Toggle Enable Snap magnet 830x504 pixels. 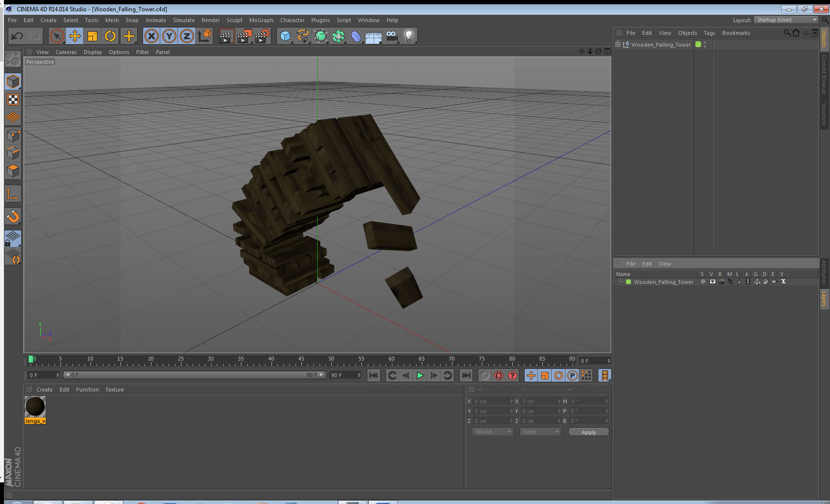(13, 216)
